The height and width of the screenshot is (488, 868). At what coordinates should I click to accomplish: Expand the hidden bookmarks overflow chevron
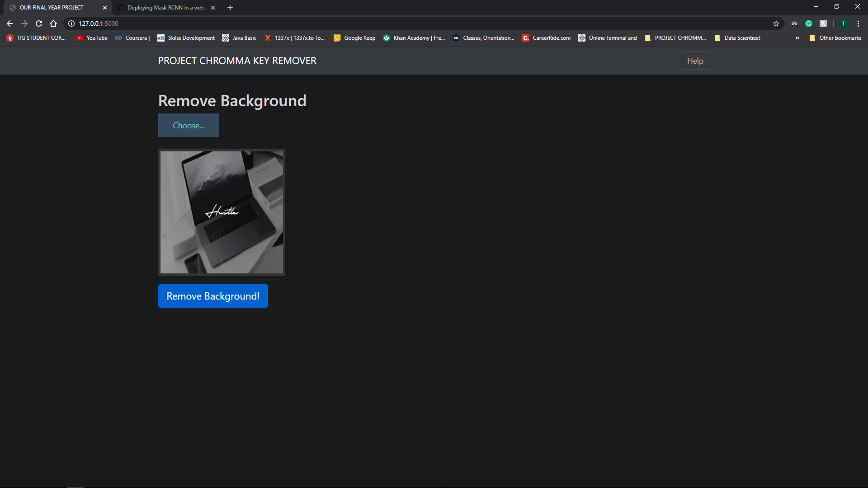pos(797,38)
